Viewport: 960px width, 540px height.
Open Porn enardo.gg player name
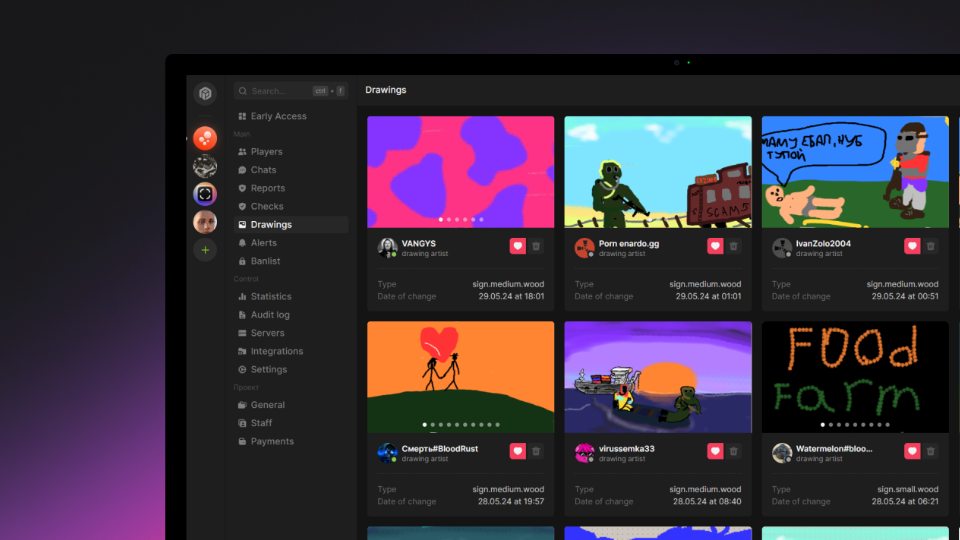tap(629, 243)
